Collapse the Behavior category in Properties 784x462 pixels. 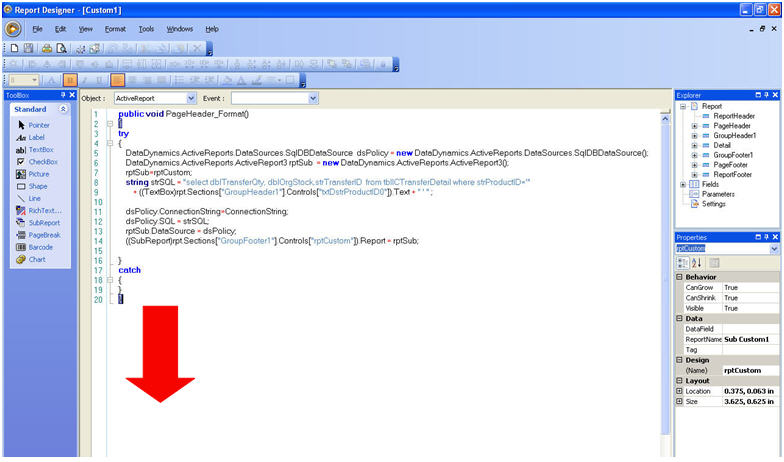[x=680, y=277]
